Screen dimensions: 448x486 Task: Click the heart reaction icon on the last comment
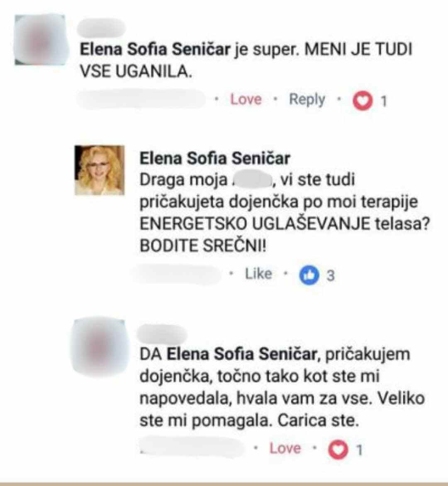pos(338,450)
